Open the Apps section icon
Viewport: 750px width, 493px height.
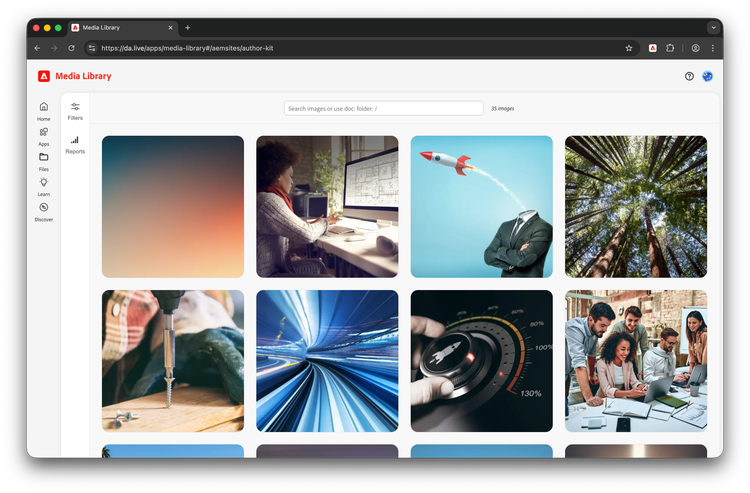[x=43, y=132]
